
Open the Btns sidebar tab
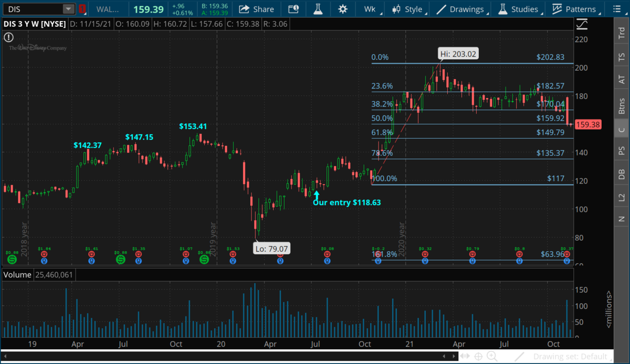622,106
